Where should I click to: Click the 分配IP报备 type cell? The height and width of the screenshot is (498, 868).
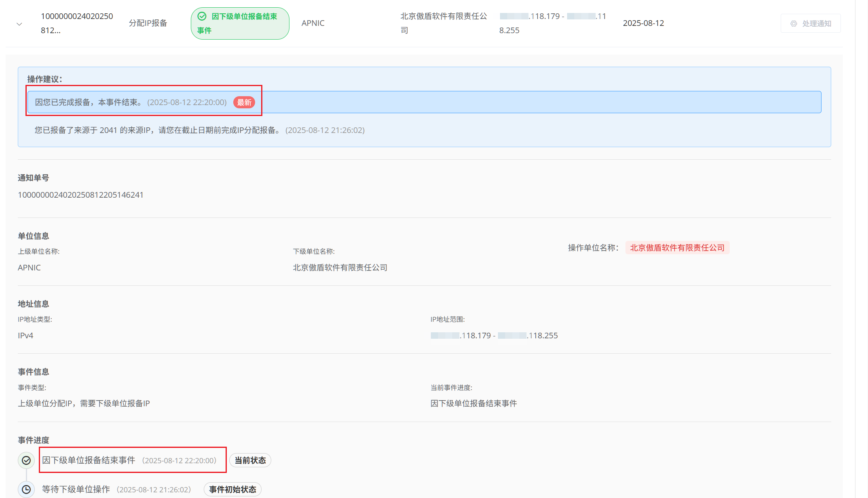tap(148, 23)
